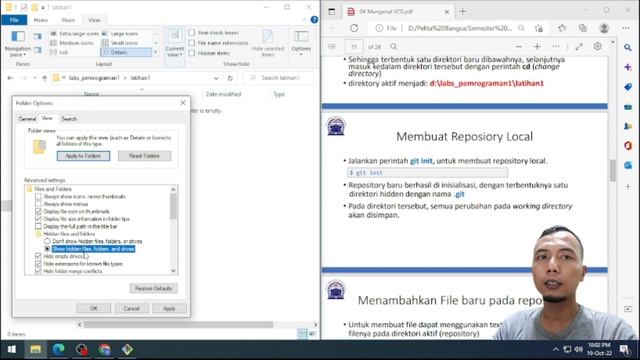Select Small icons layout
The width and height of the screenshot is (640, 360).
point(120,43)
